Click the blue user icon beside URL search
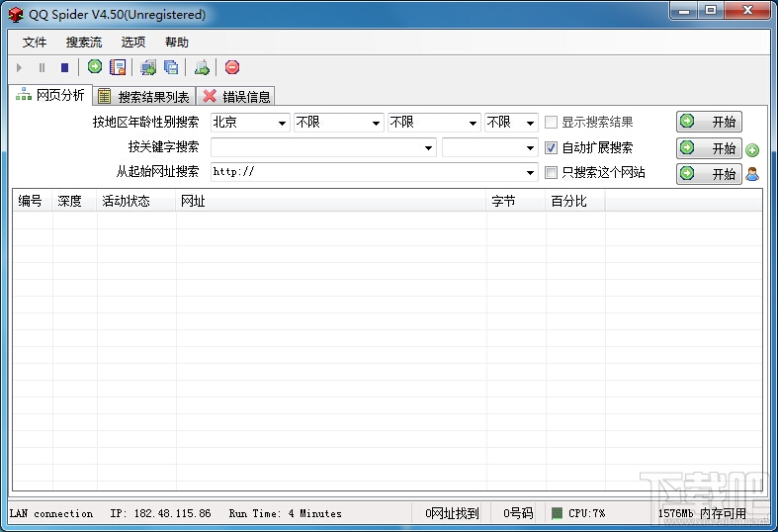Viewport: 778px width, 532px height. [752, 174]
